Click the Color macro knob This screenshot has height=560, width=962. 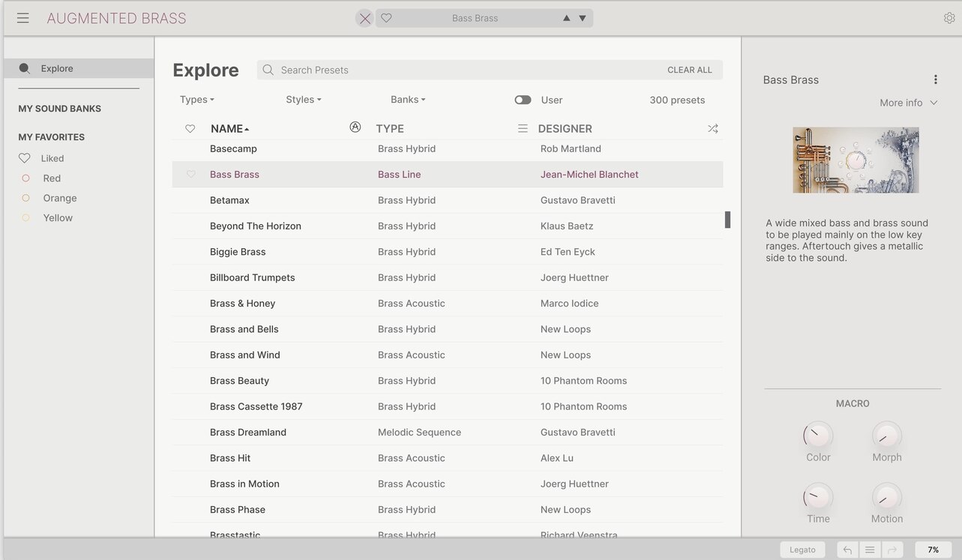[x=818, y=435]
